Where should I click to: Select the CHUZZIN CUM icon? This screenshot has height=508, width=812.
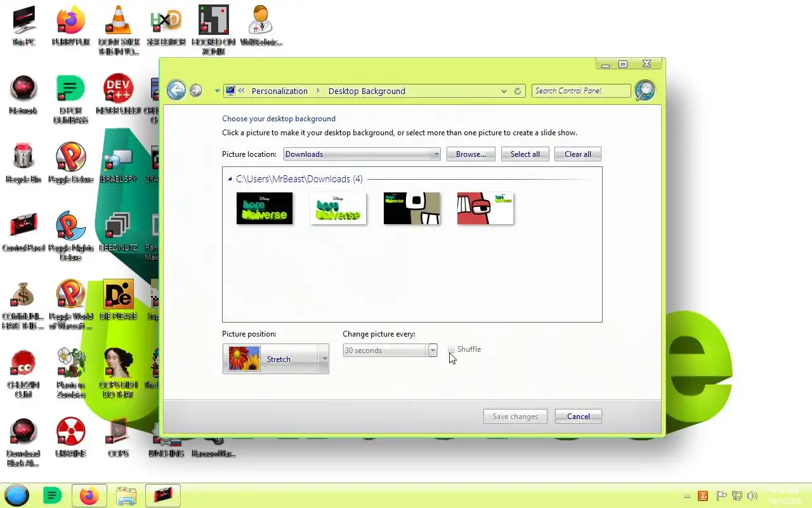pos(23,373)
